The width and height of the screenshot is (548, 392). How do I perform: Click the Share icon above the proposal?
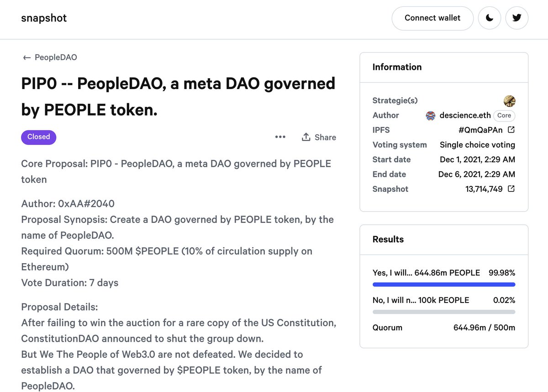tap(318, 137)
